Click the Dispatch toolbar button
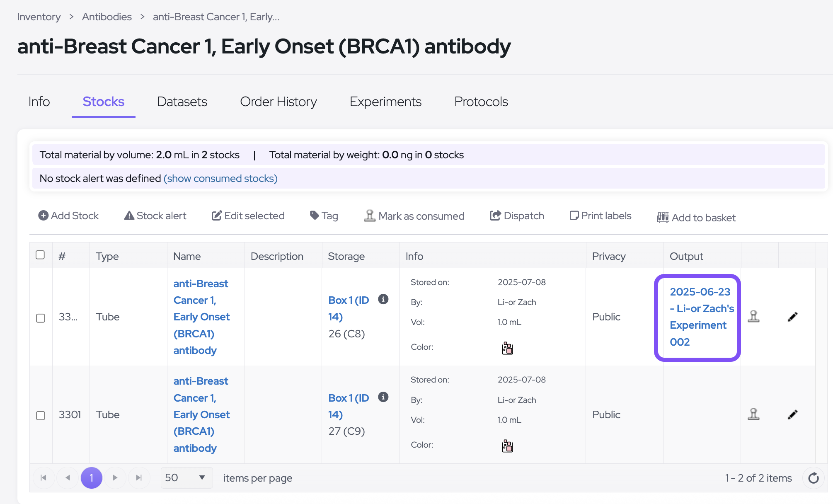 click(517, 216)
